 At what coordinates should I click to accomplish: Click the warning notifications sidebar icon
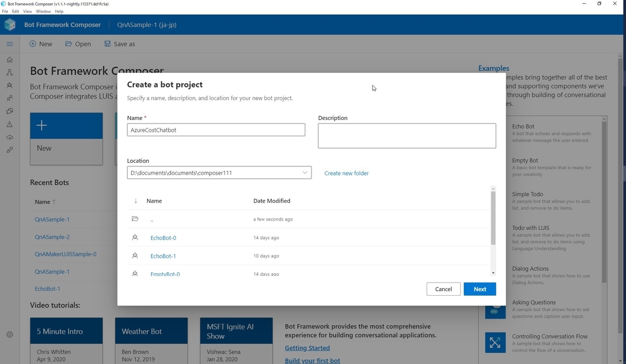9,124
